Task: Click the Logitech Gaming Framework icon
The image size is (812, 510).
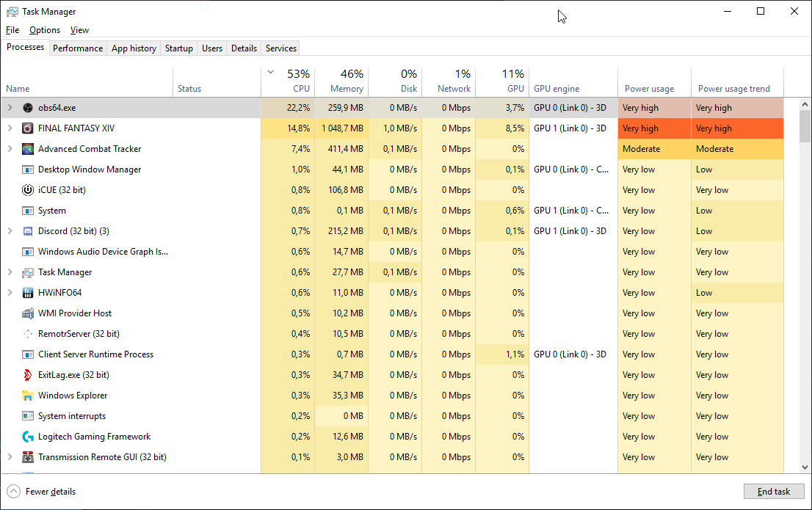Action: [x=28, y=437]
